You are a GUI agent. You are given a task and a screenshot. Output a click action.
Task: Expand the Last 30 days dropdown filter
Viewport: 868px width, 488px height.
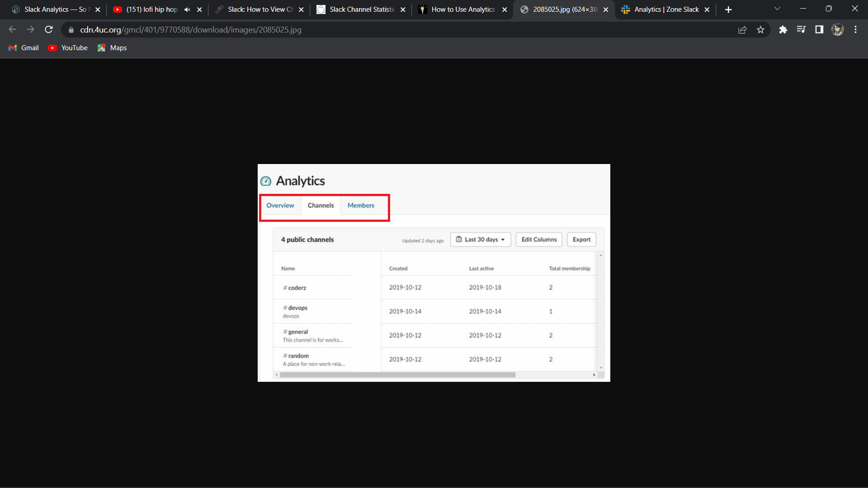point(481,239)
